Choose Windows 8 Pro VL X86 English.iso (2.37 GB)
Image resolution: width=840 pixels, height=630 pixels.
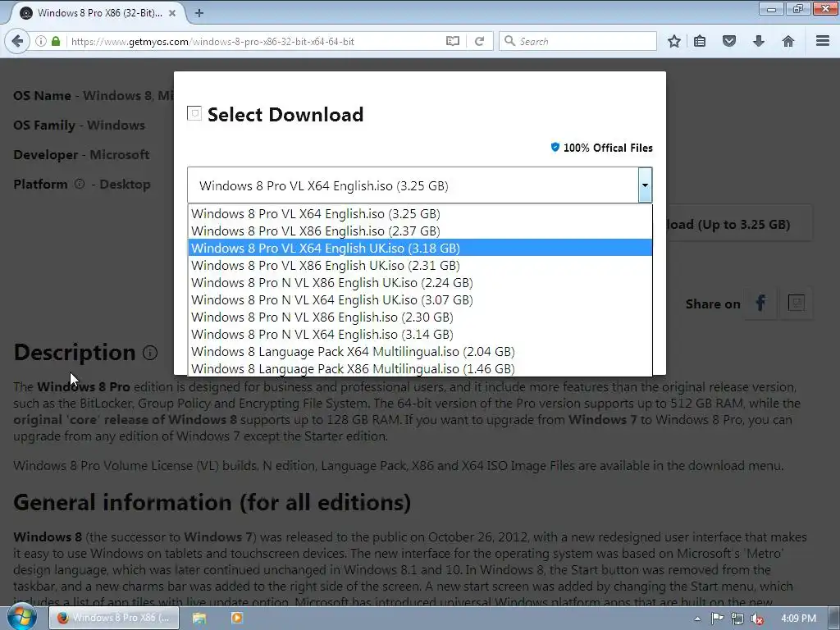(420, 231)
